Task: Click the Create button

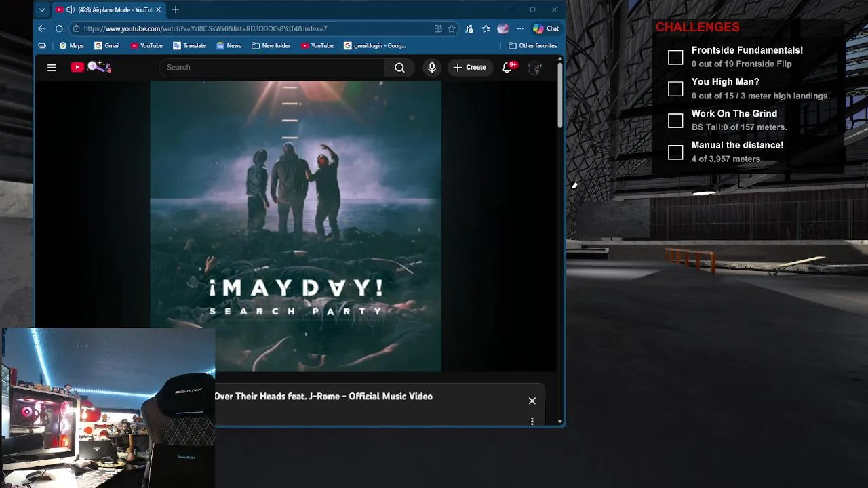Action: 469,67
